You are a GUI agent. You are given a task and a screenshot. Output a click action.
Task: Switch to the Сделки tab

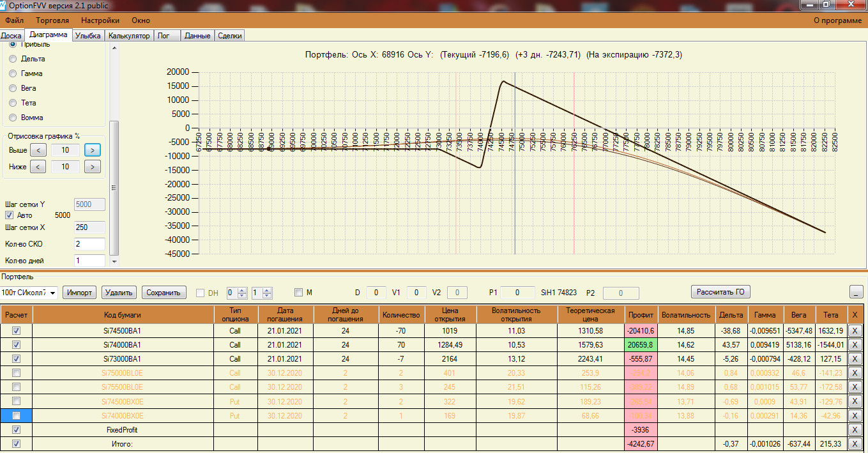pos(230,36)
